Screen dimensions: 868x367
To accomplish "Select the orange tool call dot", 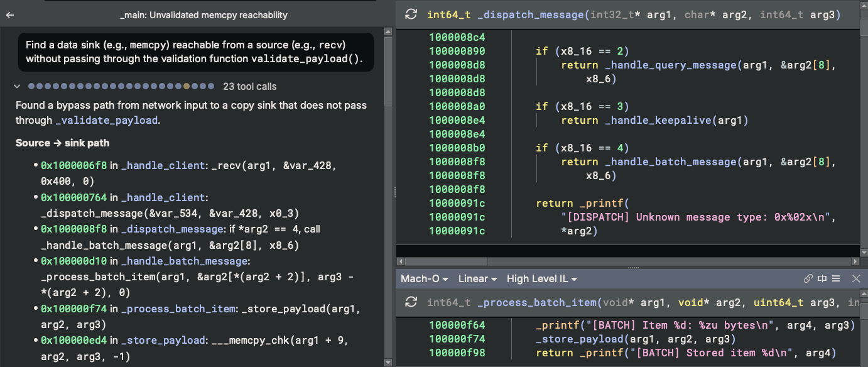I will (x=187, y=86).
